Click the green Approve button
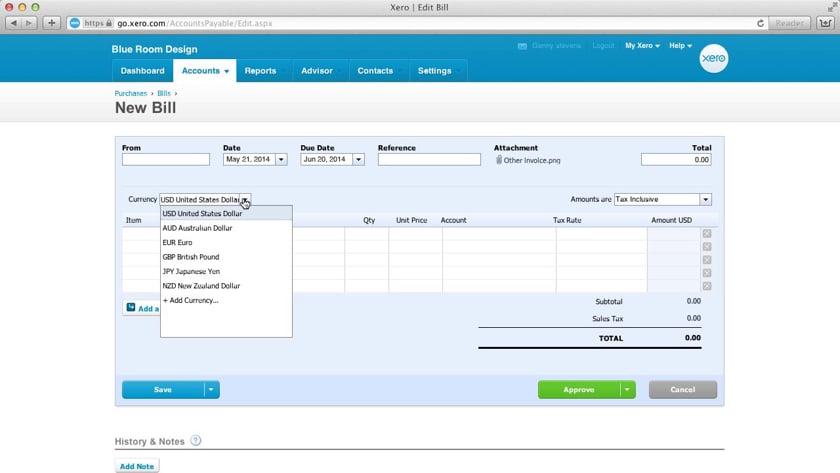840x473 pixels. [579, 389]
